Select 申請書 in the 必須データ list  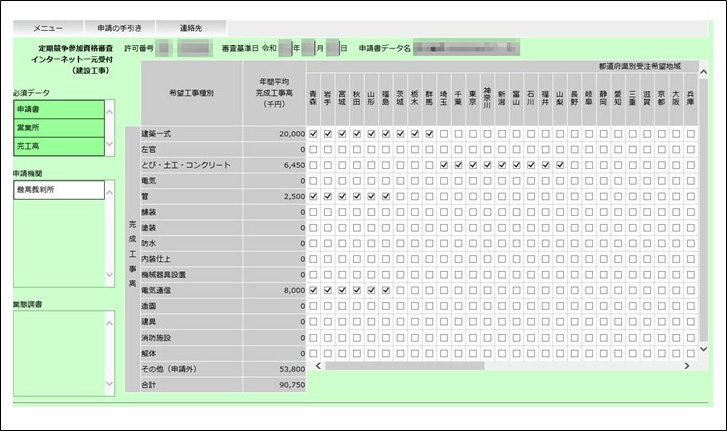click(x=59, y=109)
